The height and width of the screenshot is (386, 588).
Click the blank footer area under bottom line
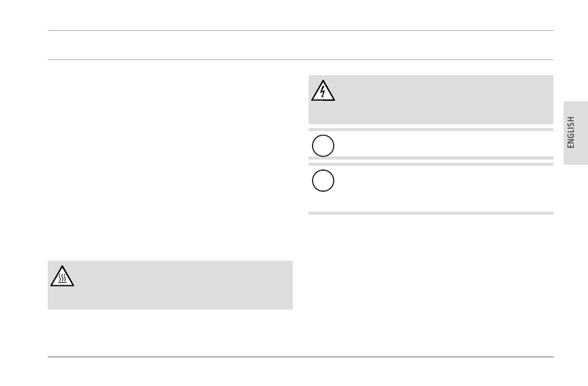click(x=300, y=372)
